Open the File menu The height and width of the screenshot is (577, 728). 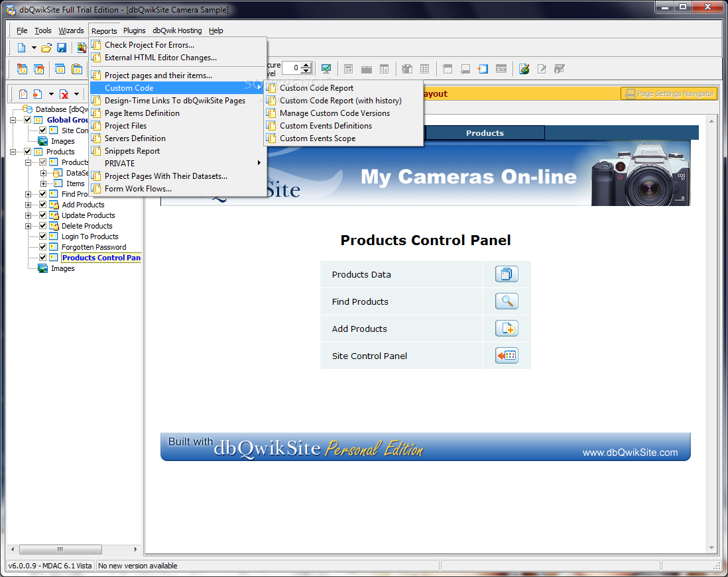22,30
